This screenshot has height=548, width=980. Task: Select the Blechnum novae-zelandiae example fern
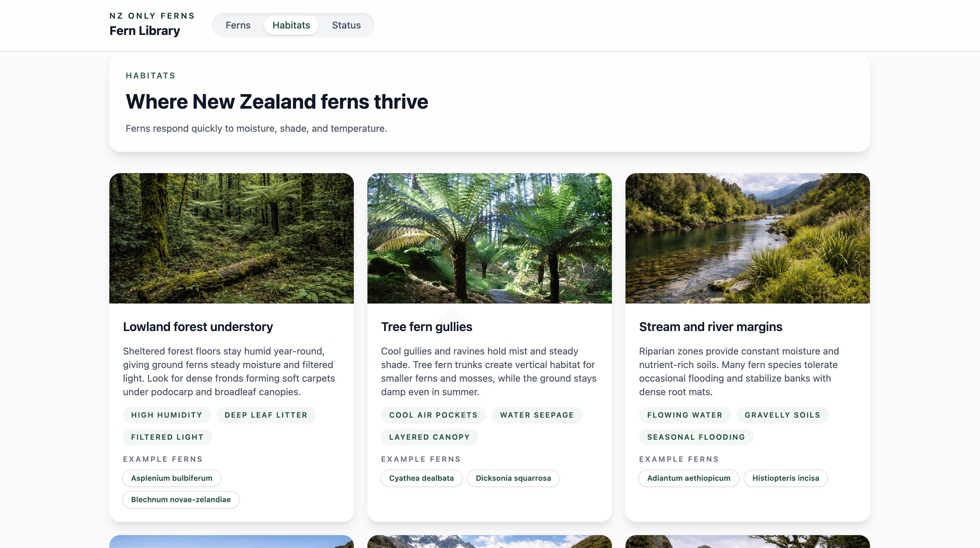181,500
